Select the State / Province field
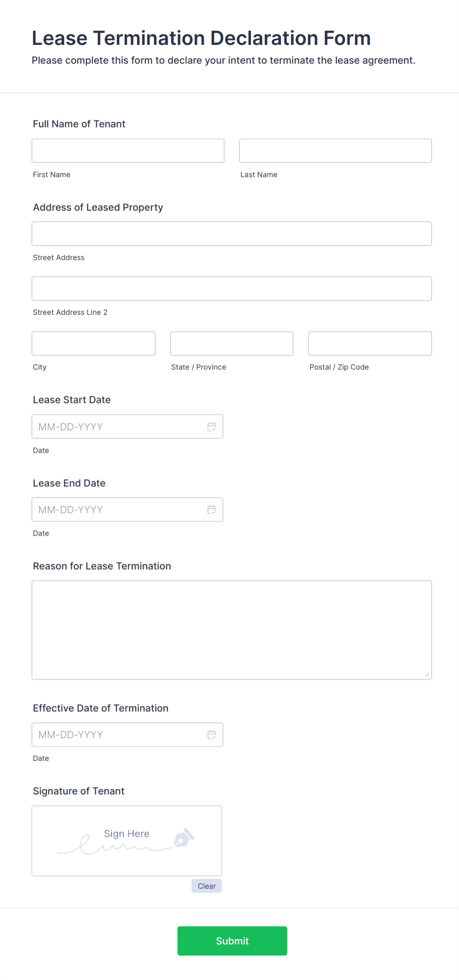Image resolution: width=459 pixels, height=980 pixels. coord(231,343)
